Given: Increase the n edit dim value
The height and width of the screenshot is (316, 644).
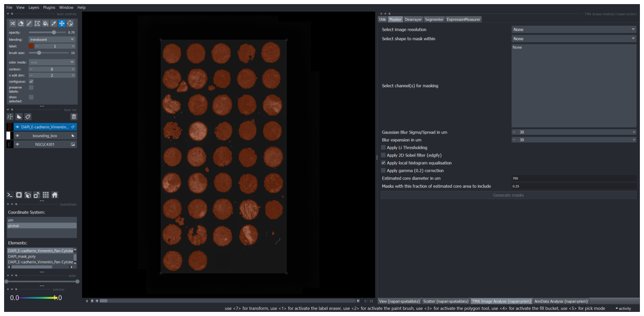Looking at the screenshot, I should pyautogui.click(x=73, y=75).
